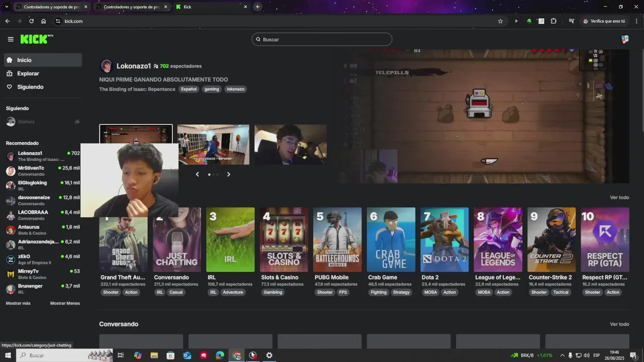Viewport: 644px width, 362px height.
Task: Open ElGlogloking recommended channel
Action: point(43,186)
